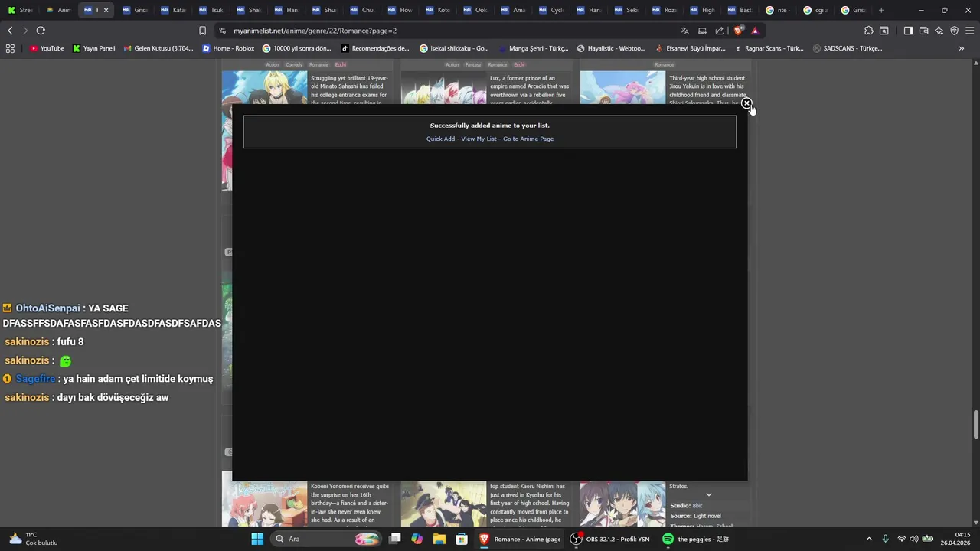Open the Home - Roblox bookmark
The height and width of the screenshot is (551, 980).
(228, 48)
